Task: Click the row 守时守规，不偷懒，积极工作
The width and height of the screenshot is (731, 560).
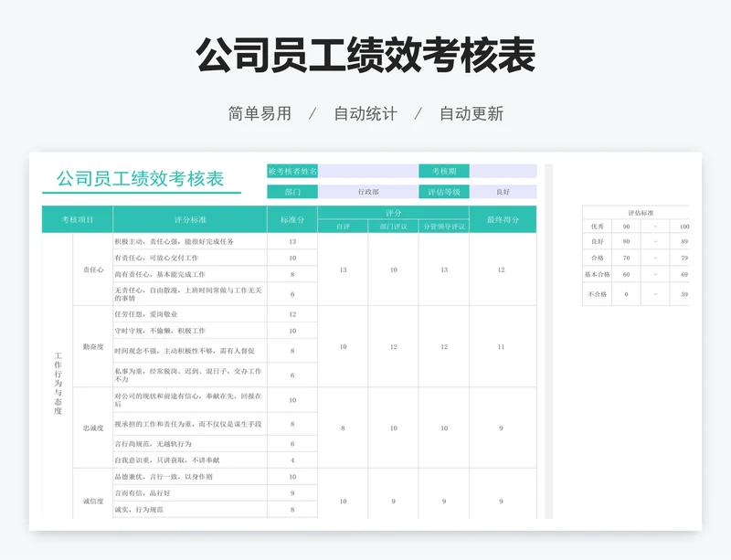Action: click(190, 331)
